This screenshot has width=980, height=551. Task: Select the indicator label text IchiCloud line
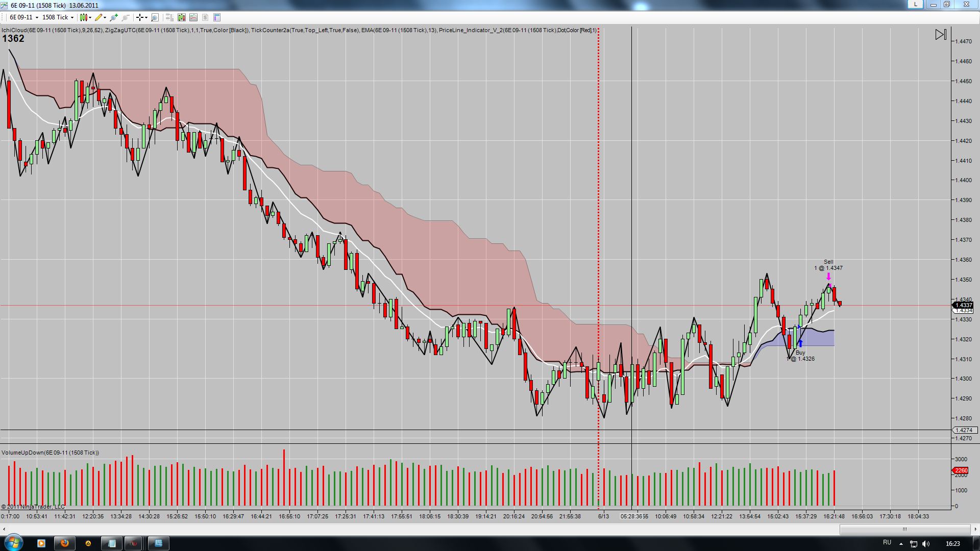[x=299, y=30]
